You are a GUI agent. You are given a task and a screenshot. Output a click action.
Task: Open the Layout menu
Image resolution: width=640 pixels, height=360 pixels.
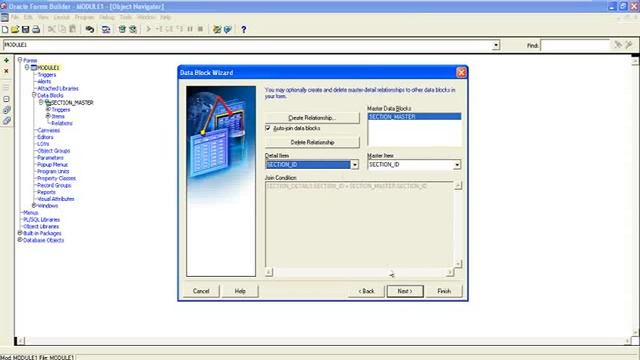coord(62,17)
